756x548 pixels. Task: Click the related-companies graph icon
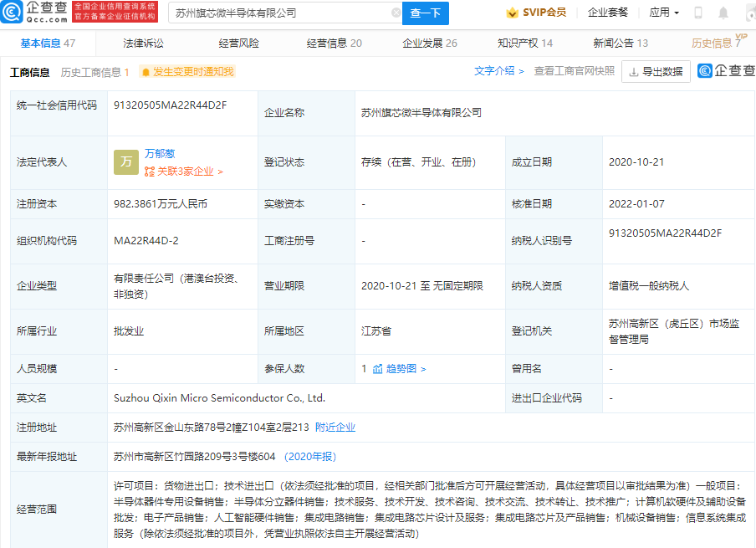click(x=150, y=172)
